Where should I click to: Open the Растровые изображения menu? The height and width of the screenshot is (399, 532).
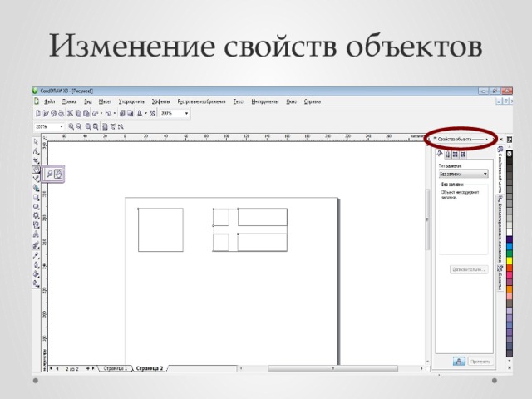[x=201, y=101]
